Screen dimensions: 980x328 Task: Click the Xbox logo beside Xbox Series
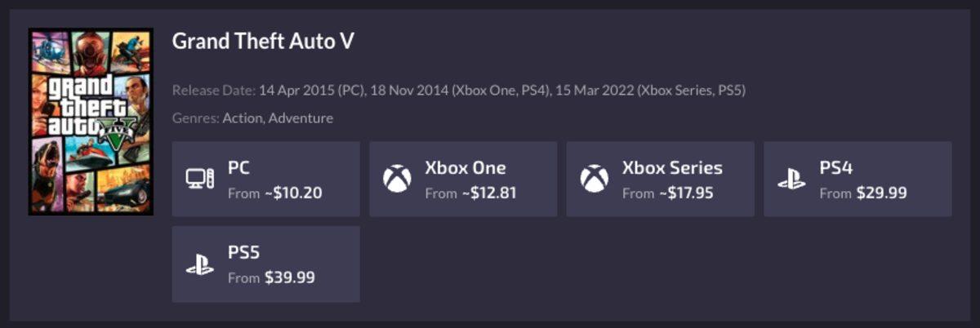(x=594, y=179)
